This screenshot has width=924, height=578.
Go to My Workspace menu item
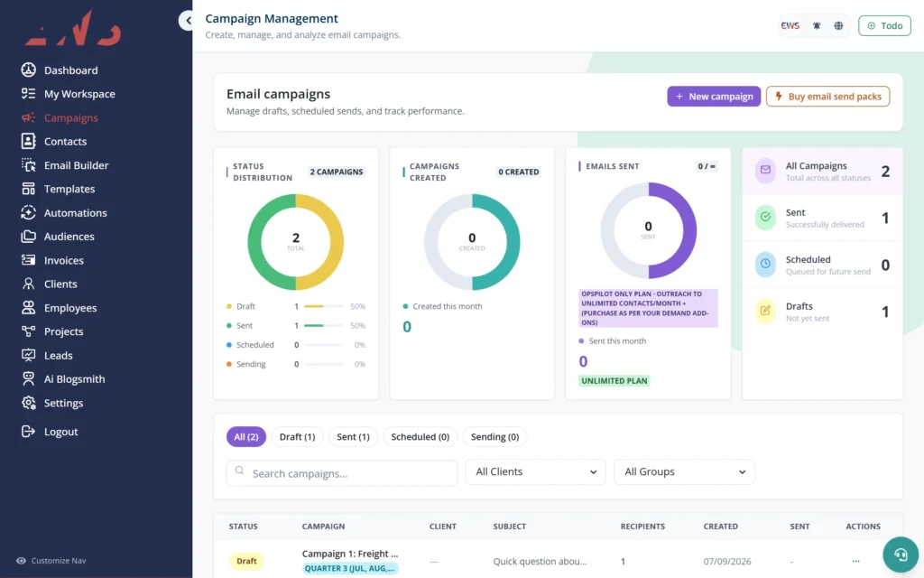point(79,94)
